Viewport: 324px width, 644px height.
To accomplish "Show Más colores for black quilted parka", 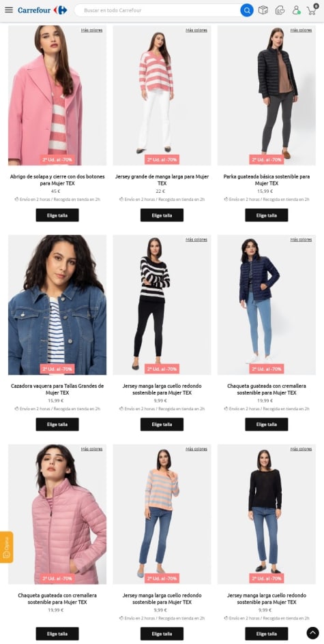I will (x=301, y=30).
